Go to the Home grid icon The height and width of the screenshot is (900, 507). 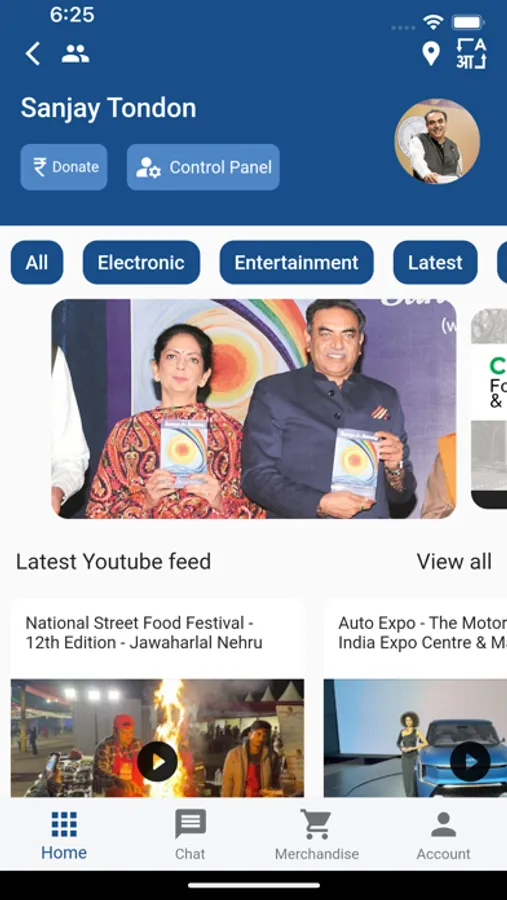click(64, 824)
